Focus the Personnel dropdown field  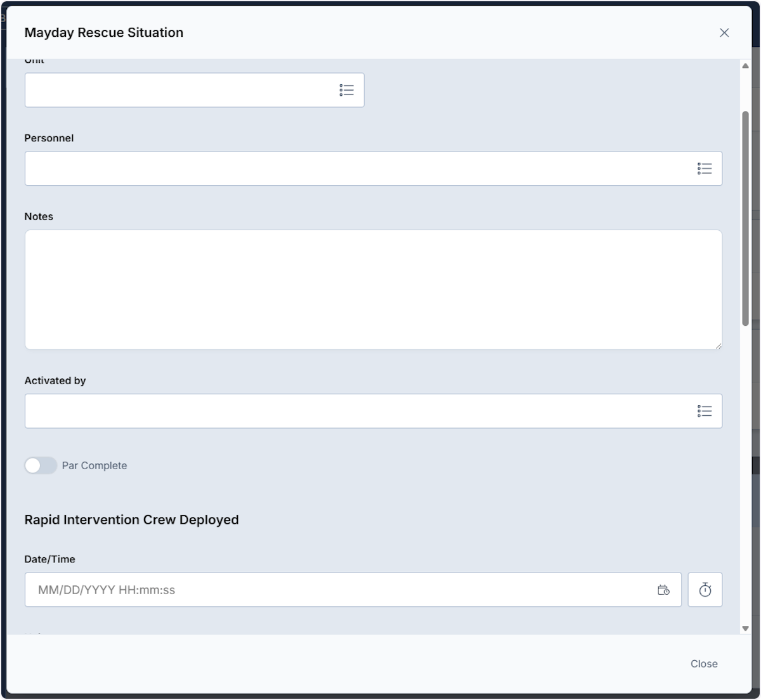point(373,169)
